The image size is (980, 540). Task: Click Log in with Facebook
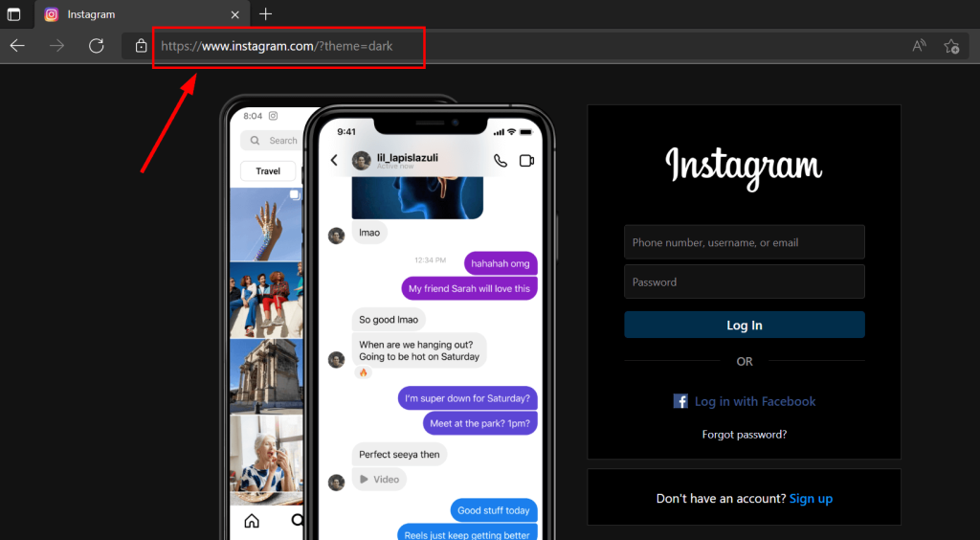(755, 401)
